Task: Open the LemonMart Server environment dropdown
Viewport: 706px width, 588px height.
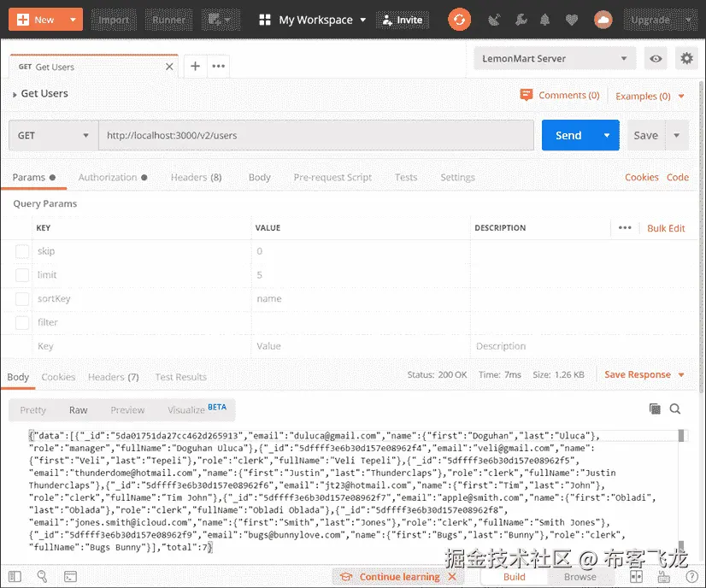Action: [555, 58]
